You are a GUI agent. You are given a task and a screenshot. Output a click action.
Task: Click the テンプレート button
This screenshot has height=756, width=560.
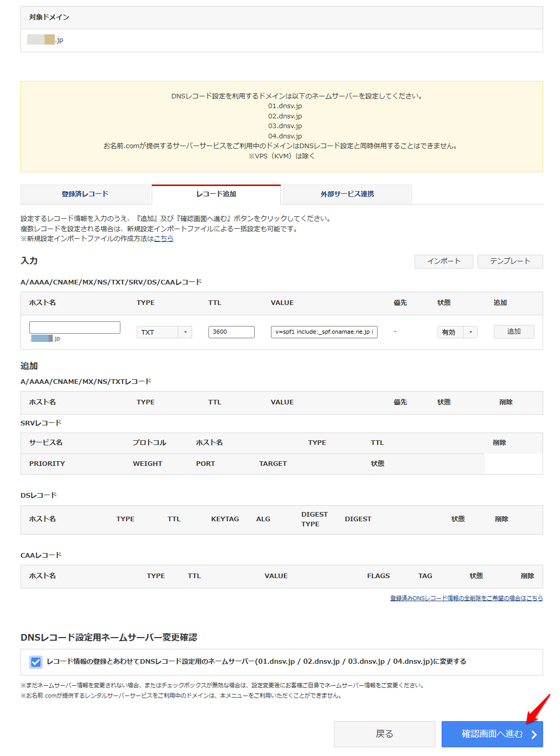[x=510, y=261]
